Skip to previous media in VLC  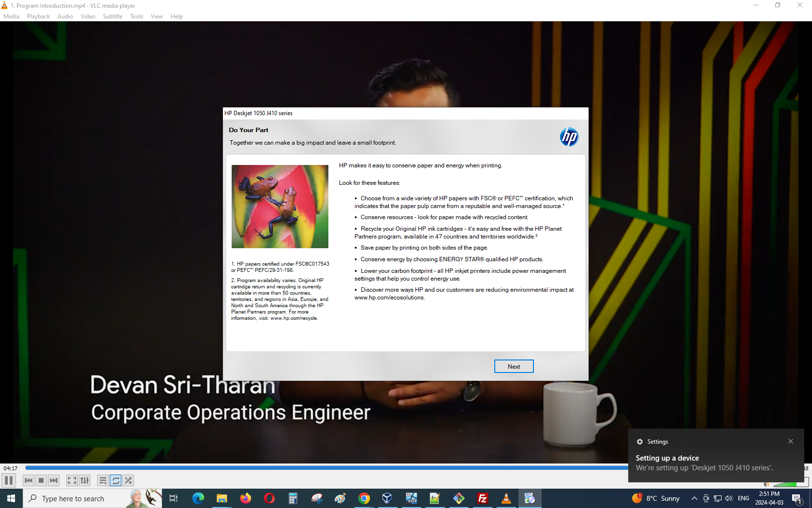[29, 480]
